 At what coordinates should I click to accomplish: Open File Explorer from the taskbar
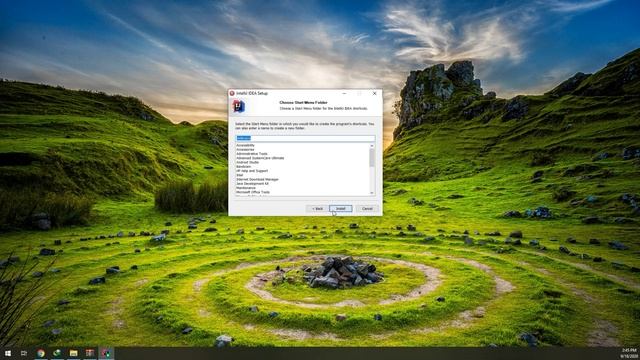tap(73, 353)
